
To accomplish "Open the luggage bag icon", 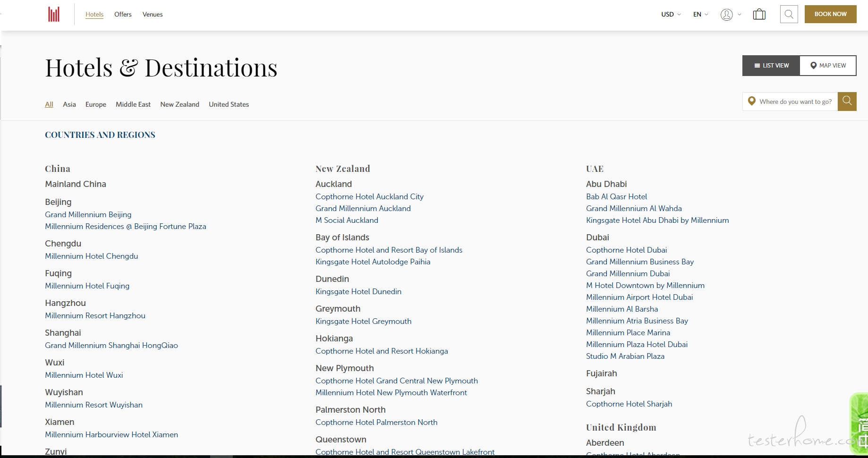I will [759, 14].
